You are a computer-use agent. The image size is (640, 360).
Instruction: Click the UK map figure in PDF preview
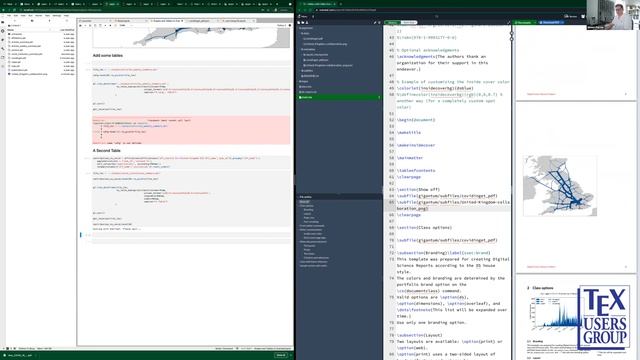(560, 186)
